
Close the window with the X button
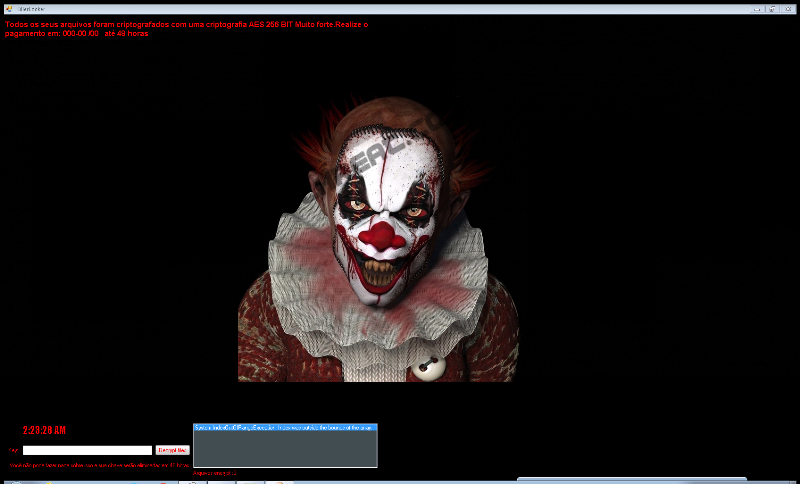pos(788,7)
